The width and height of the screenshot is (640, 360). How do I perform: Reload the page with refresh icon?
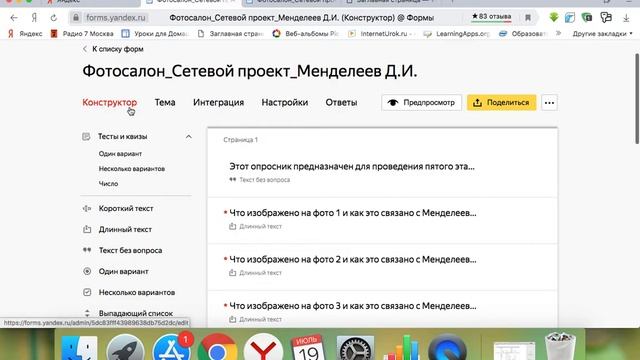53,18
